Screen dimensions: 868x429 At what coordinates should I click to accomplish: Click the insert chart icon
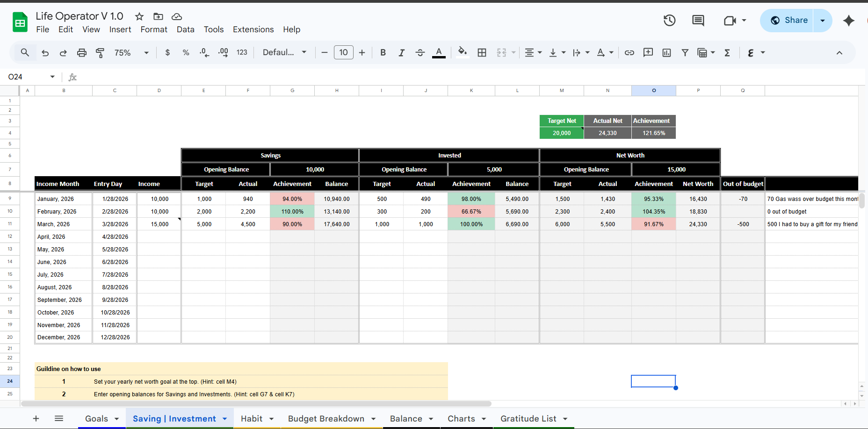pos(666,53)
